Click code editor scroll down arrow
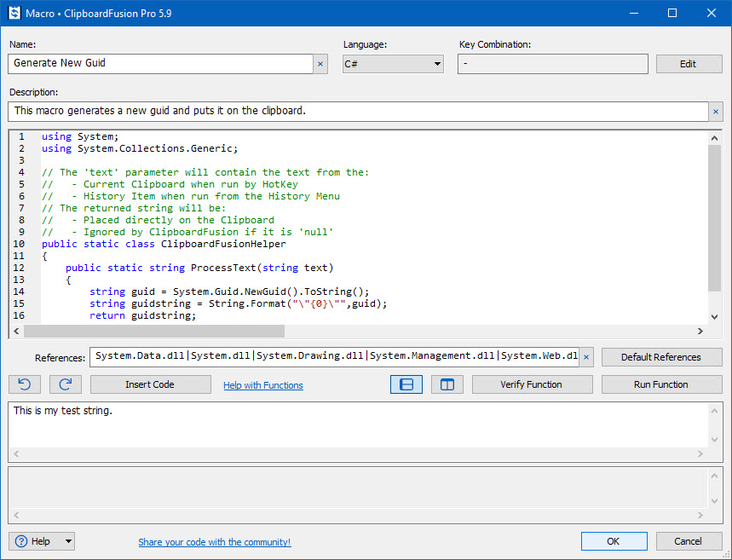 coord(714,317)
